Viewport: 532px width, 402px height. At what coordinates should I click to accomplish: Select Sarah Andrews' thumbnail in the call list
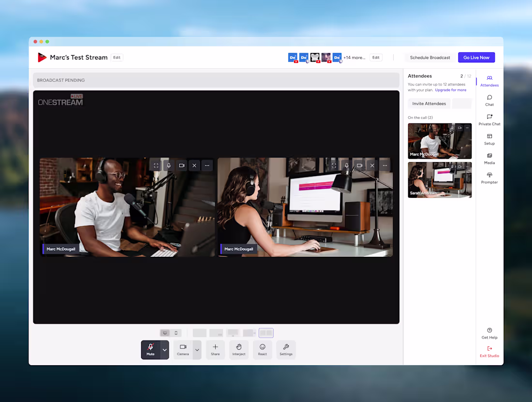pos(439,180)
